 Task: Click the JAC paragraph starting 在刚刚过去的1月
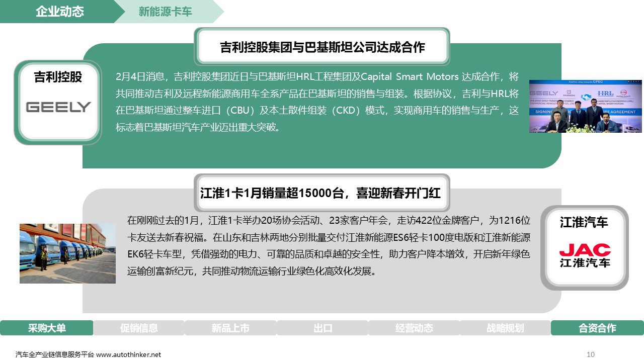point(329,246)
